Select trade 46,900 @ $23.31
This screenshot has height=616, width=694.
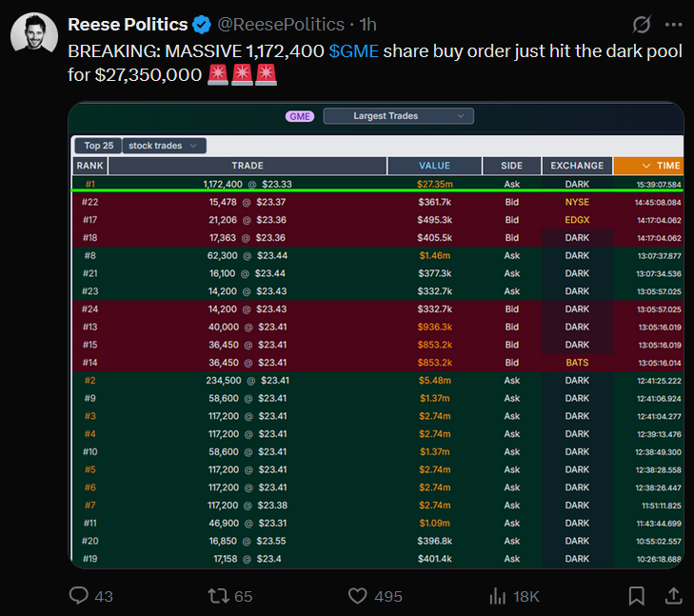(248, 523)
